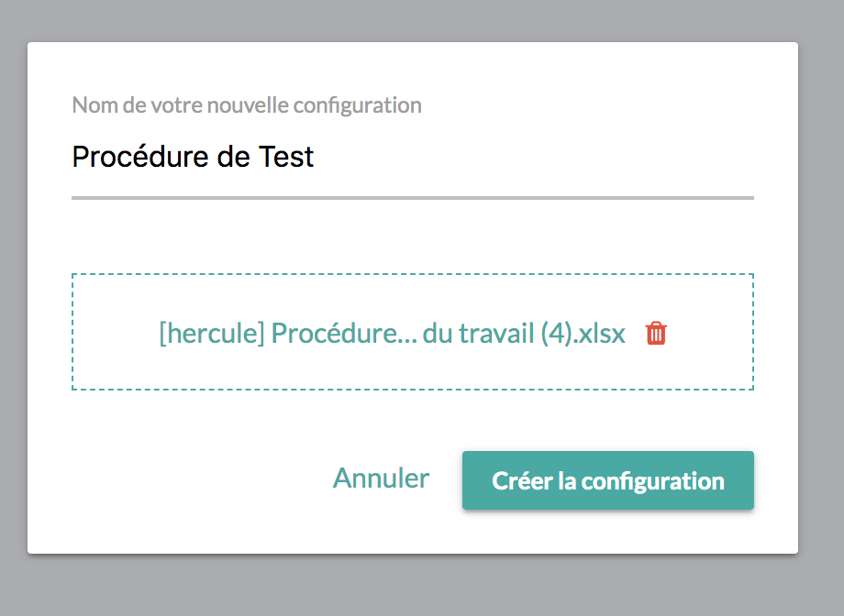
Task: Click the blank end of the name field
Action: tap(596, 158)
